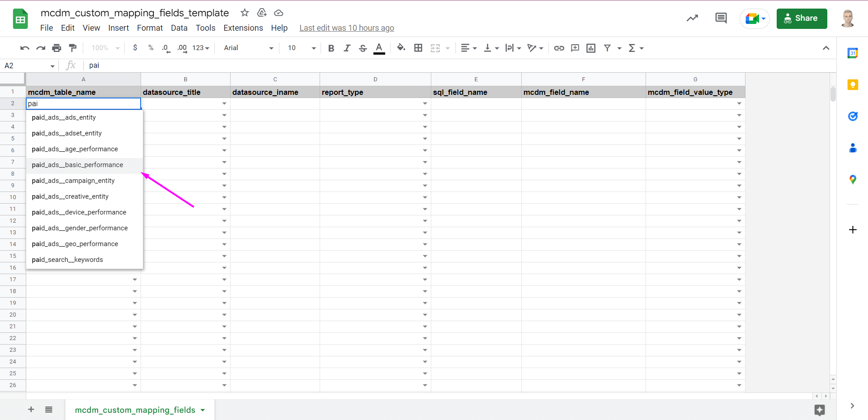Expand the borders options
The width and height of the screenshot is (868, 420).
tap(418, 48)
